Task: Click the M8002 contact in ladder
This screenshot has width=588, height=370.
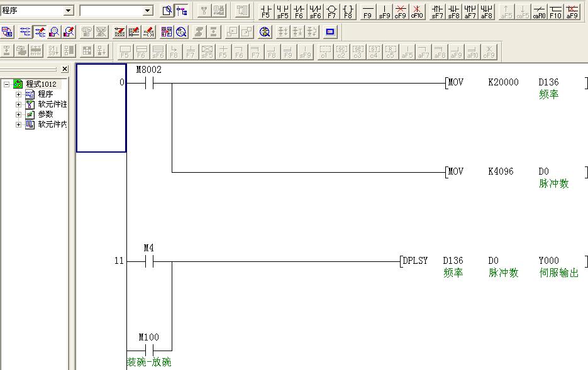Action: 149,83
